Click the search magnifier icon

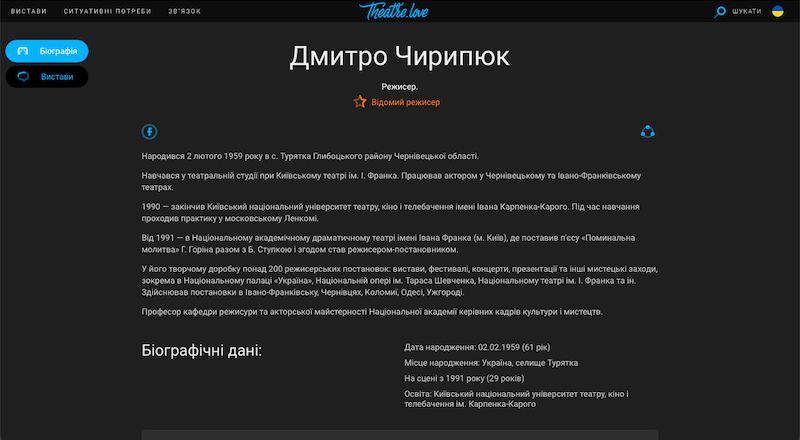click(720, 11)
